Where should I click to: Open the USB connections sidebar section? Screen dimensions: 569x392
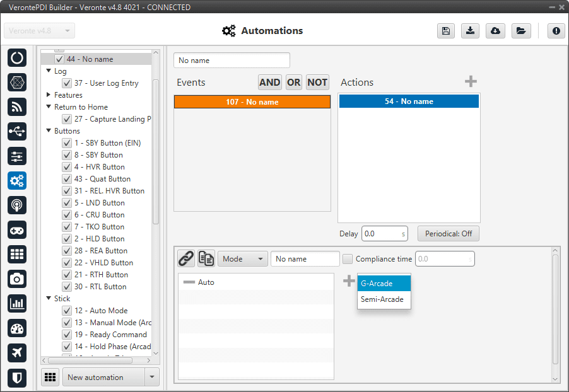[17, 131]
